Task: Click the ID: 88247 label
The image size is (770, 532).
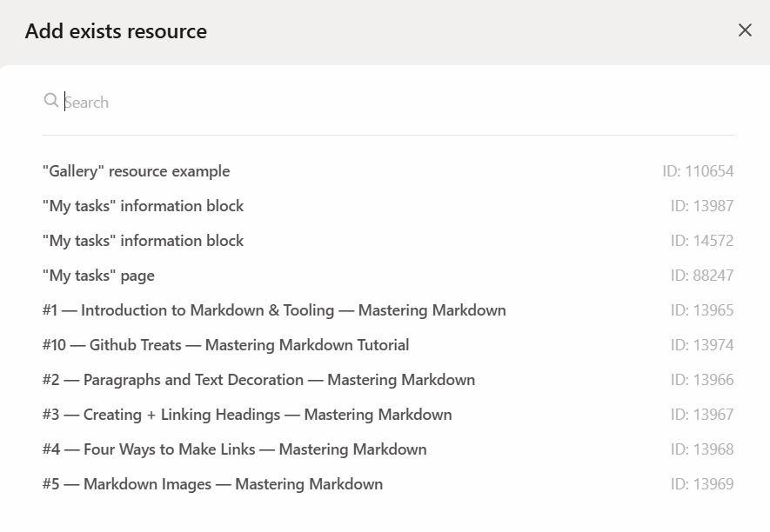Action: coord(701,276)
